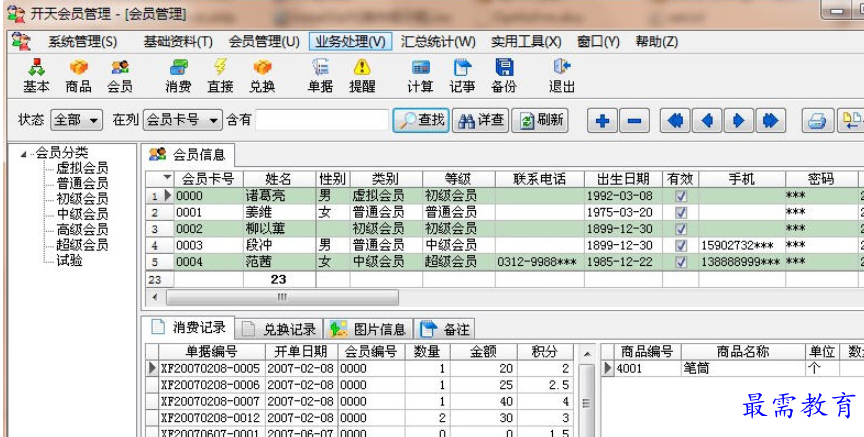Image resolution: width=864 pixels, height=437 pixels.
Task: Open the 单据 toolbar icon
Action: pos(320,76)
